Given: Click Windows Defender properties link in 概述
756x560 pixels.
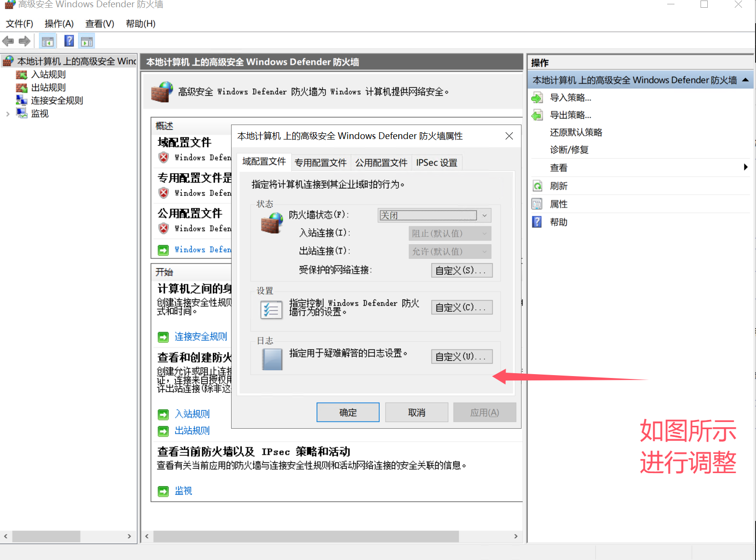Looking at the screenshot, I should pyautogui.click(x=203, y=250).
